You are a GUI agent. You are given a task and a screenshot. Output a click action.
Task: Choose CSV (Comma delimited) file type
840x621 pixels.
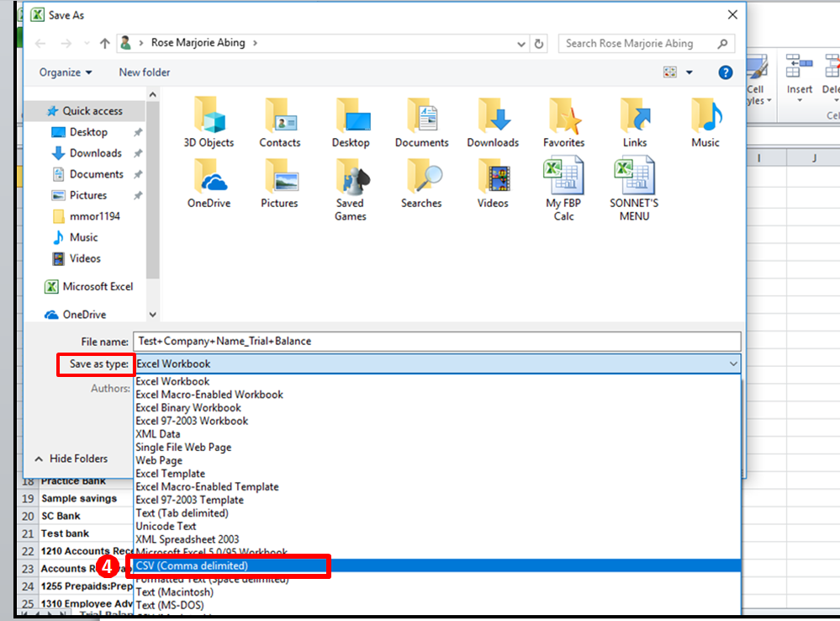(x=437, y=565)
